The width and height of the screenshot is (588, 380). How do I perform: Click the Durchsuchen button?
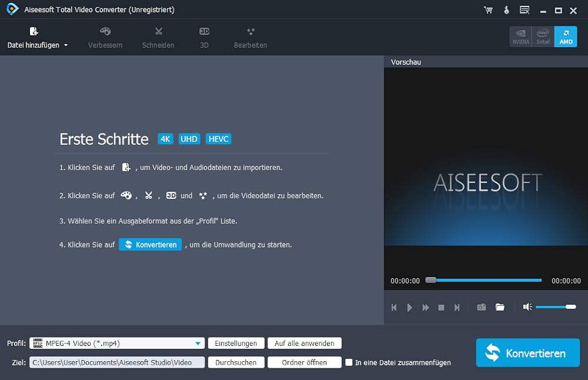236,362
